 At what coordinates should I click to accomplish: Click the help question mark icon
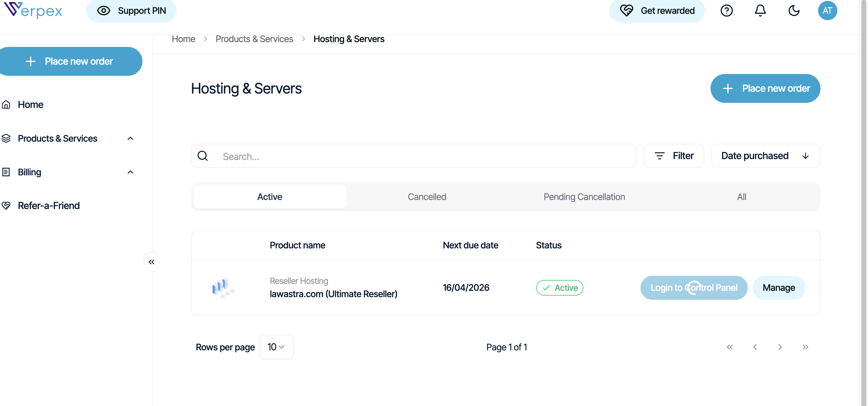click(726, 11)
